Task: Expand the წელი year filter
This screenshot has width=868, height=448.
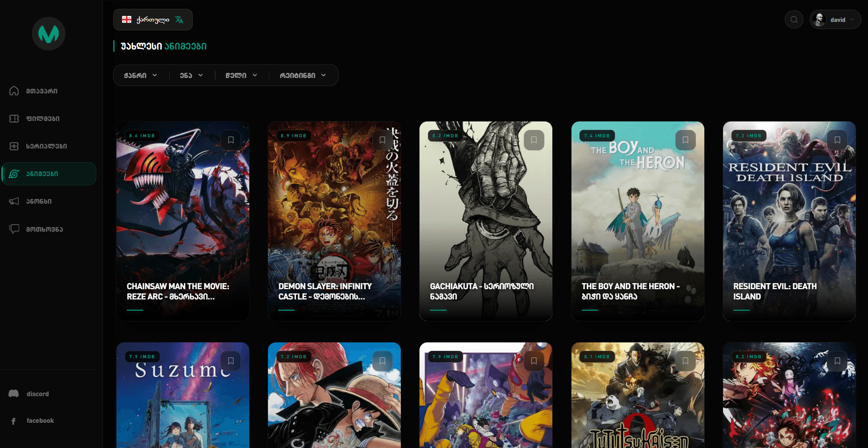Action: (241, 75)
